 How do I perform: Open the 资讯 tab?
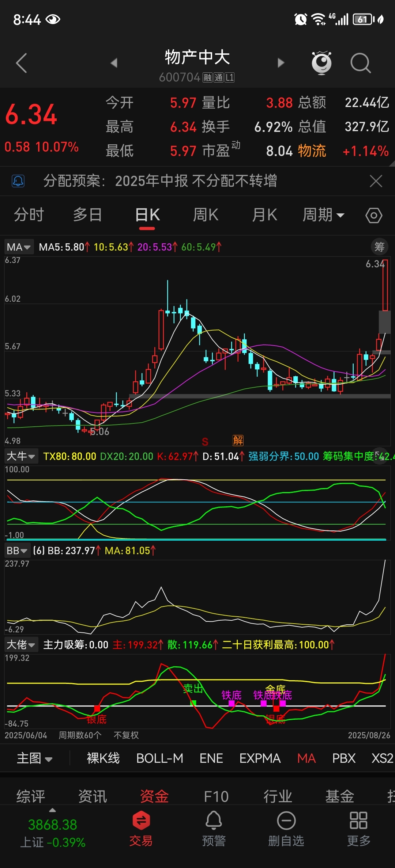click(93, 796)
